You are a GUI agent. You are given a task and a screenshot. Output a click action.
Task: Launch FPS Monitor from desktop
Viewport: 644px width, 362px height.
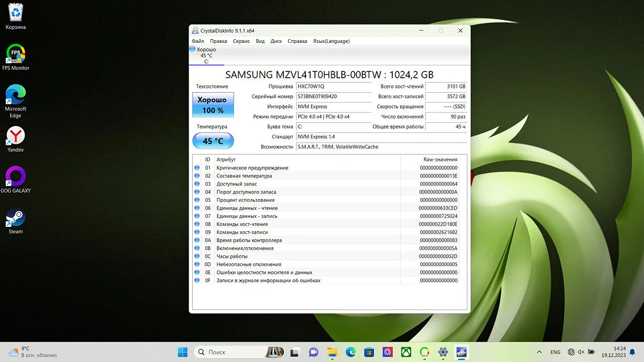[x=16, y=54]
